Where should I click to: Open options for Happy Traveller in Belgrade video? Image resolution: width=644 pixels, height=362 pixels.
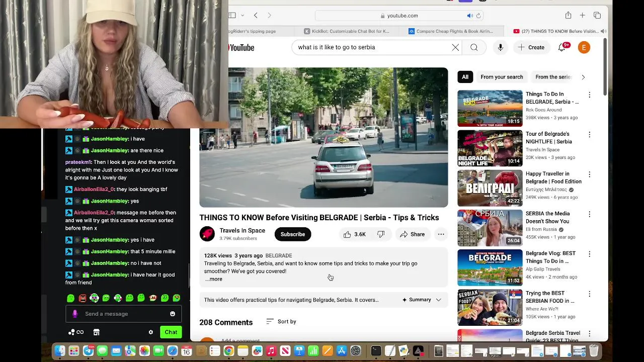coord(589,174)
